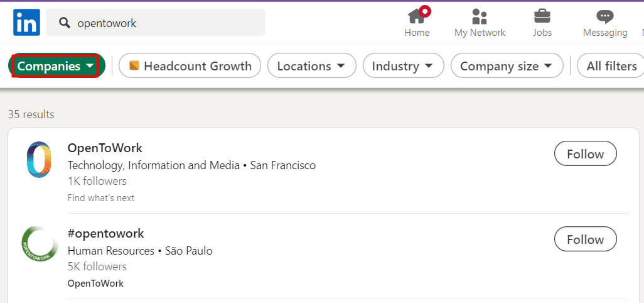Open the OpenToWork company title link

pyautogui.click(x=105, y=148)
